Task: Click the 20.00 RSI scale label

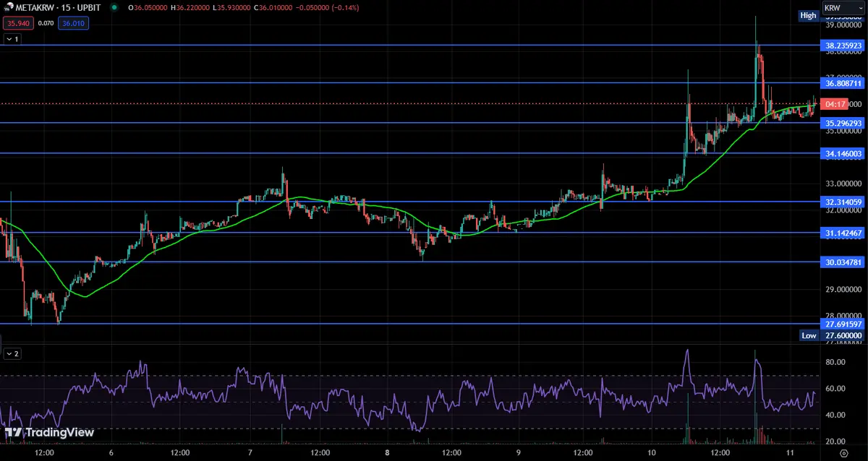Action: coord(835,441)
